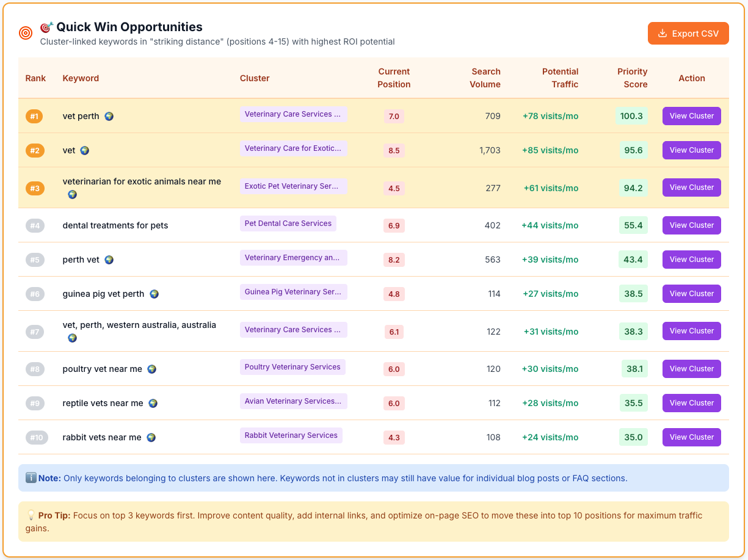
Task: Click the dart icon beside the title
Action: tap(45, 26)
